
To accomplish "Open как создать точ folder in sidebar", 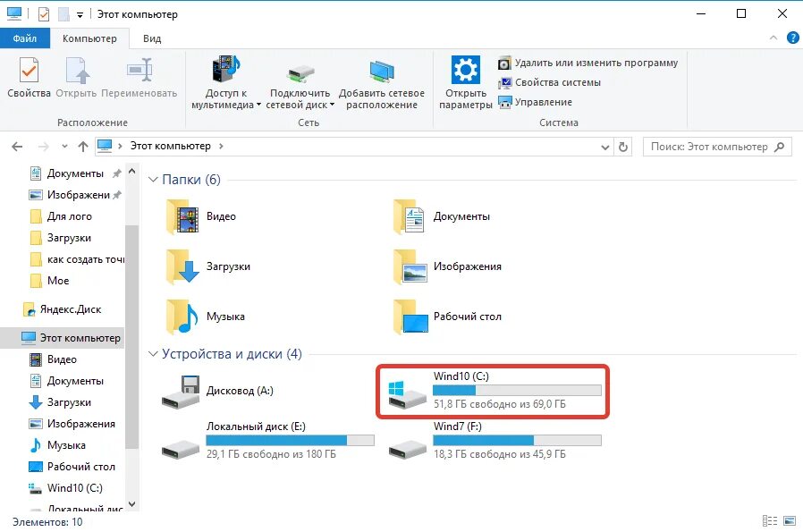I will (x=77, y=259).
